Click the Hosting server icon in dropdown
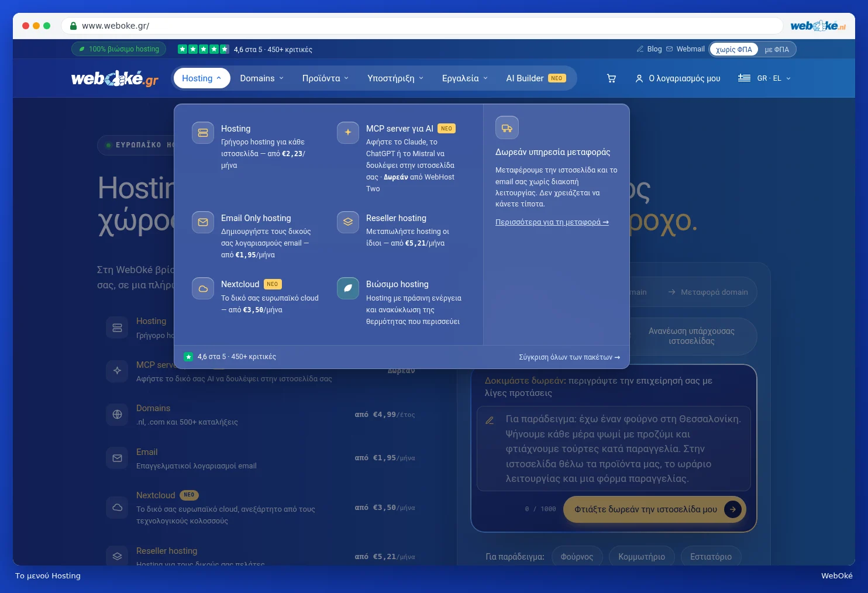 [203, 133]
